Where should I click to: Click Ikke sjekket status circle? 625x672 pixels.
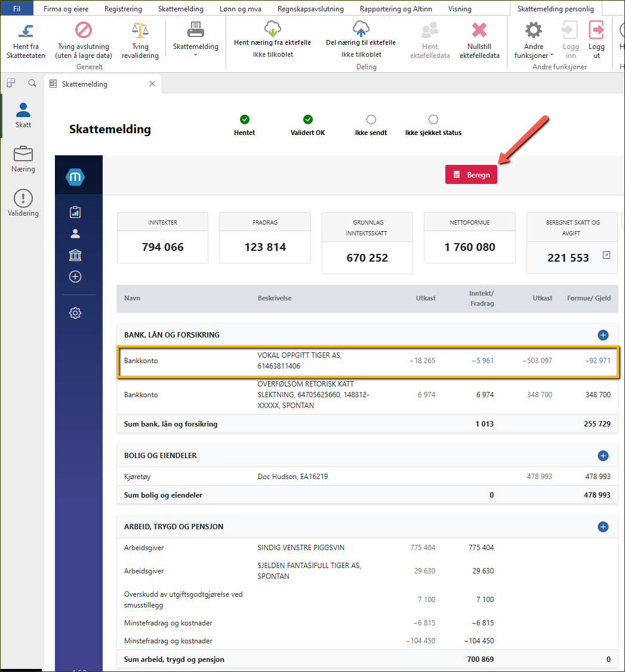point(433,119)
